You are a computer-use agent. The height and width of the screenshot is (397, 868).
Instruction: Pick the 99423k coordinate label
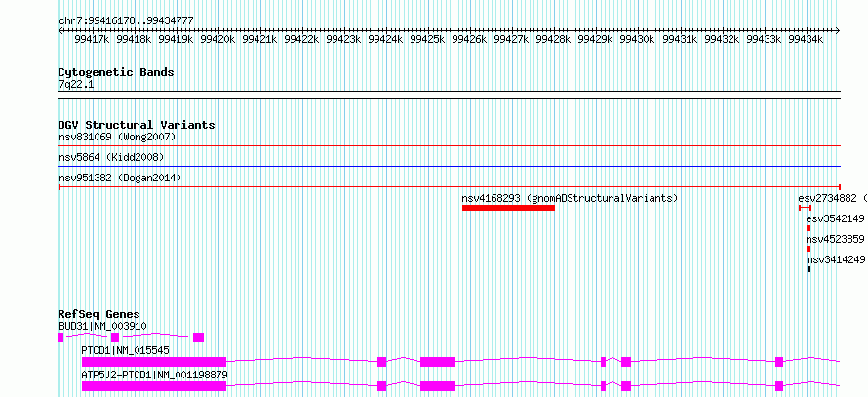pyautogui.click(x=343, y=39)
